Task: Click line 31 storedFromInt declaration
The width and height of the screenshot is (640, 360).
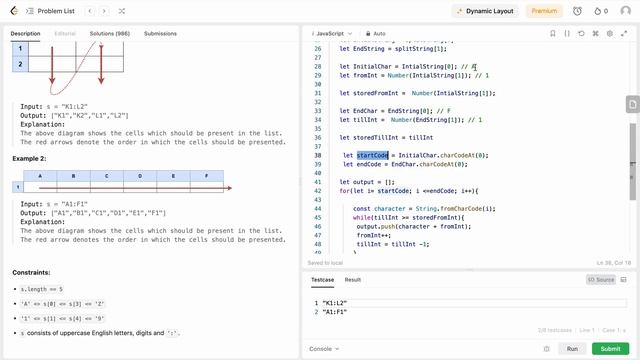Action: (x=418, y=93)
